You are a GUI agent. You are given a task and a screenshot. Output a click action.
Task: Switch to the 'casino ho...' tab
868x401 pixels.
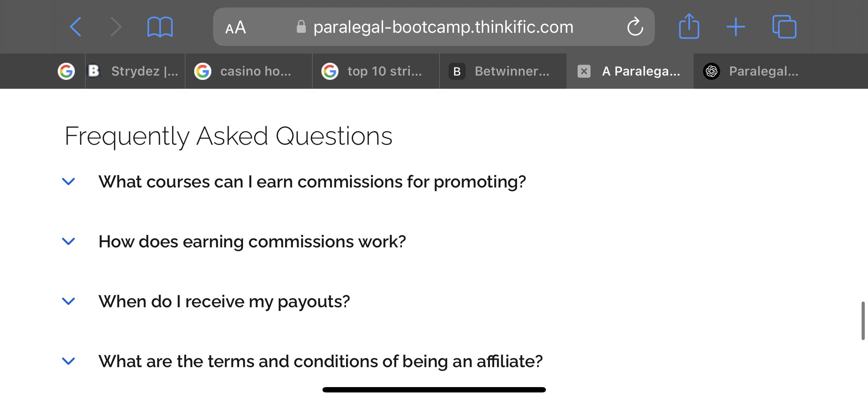[x=249, y=71]
